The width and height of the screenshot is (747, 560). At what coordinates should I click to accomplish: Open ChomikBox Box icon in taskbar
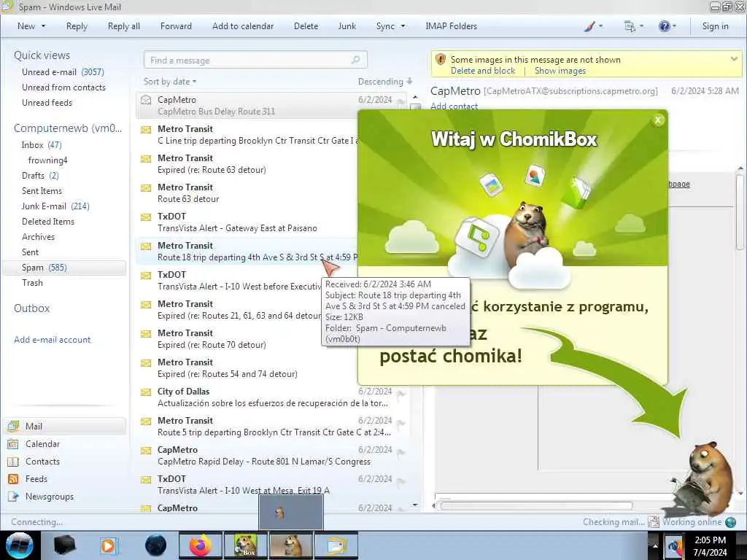pyautogui.click(x=245, y=545)
